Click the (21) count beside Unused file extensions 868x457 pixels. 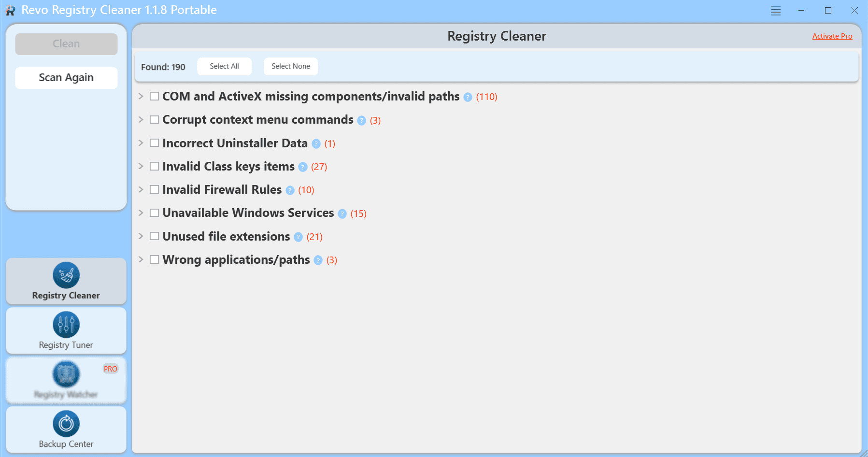click(314, 237)
